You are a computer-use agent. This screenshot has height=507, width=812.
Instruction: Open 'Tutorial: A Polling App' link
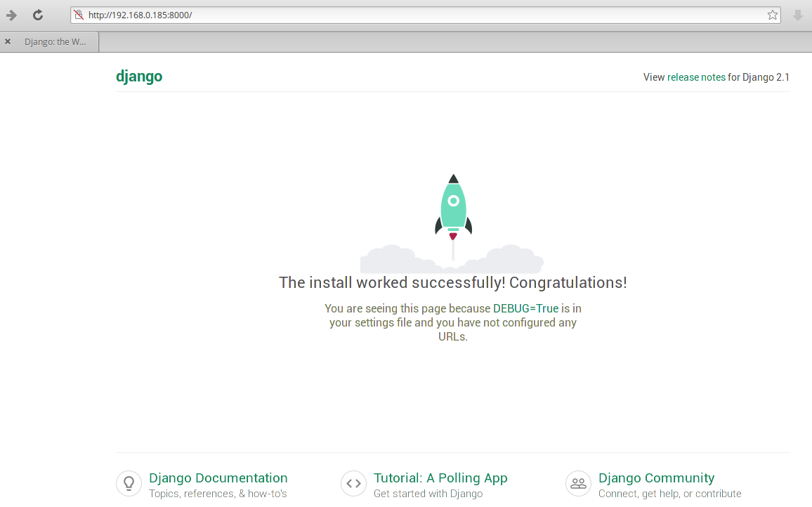click(440, 478)
